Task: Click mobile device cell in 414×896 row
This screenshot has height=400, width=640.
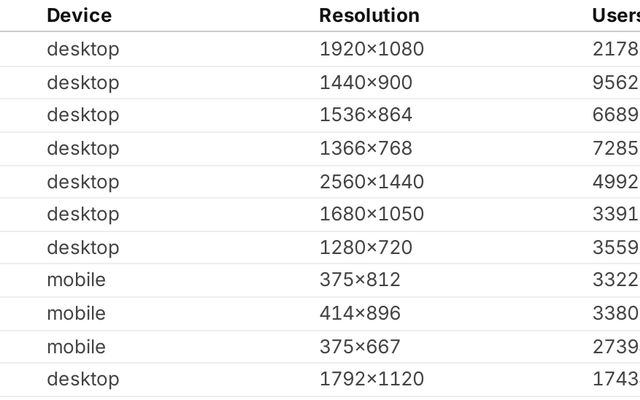Action: tap(76, 313)
